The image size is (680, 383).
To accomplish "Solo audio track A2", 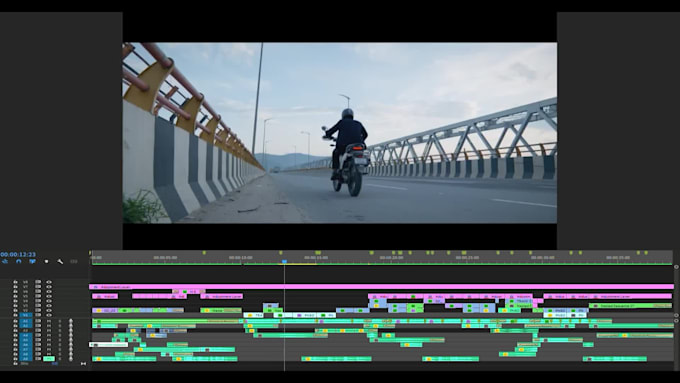I will 60,326.
